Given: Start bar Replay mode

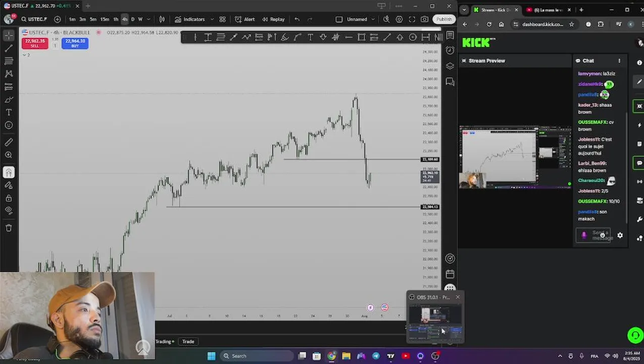Looking at the screenshot, I should 273,19.
